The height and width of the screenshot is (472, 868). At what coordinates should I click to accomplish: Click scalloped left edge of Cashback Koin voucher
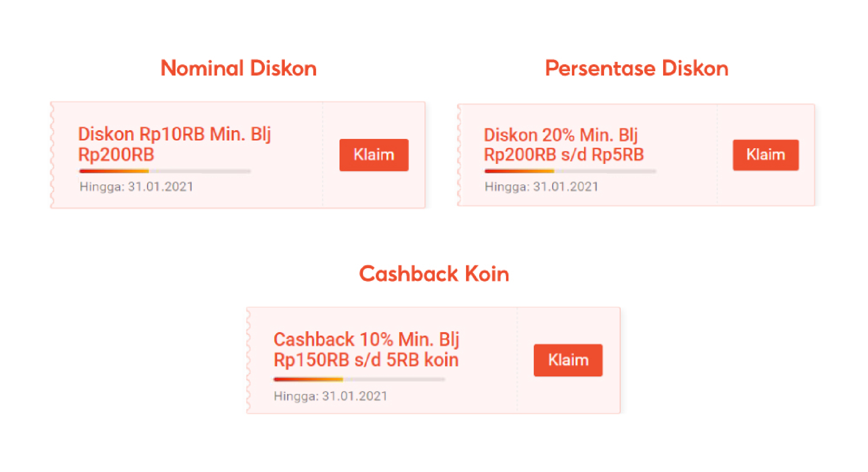[x=248, y=360]
